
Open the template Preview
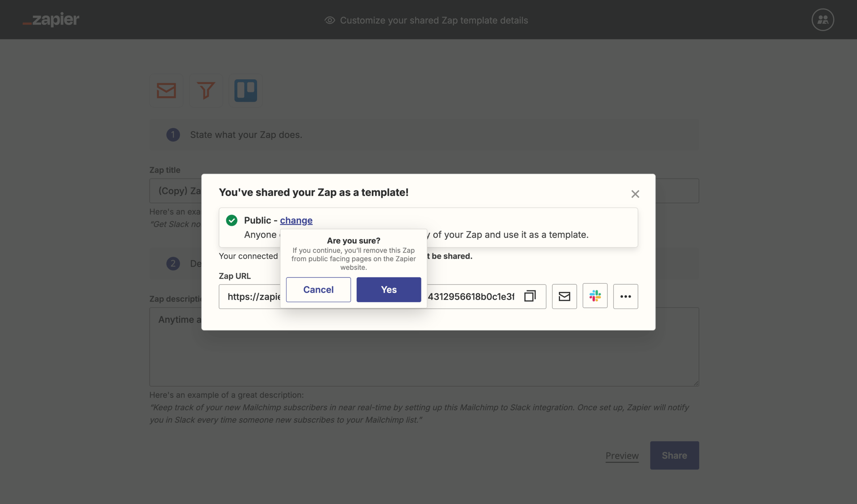622,455
